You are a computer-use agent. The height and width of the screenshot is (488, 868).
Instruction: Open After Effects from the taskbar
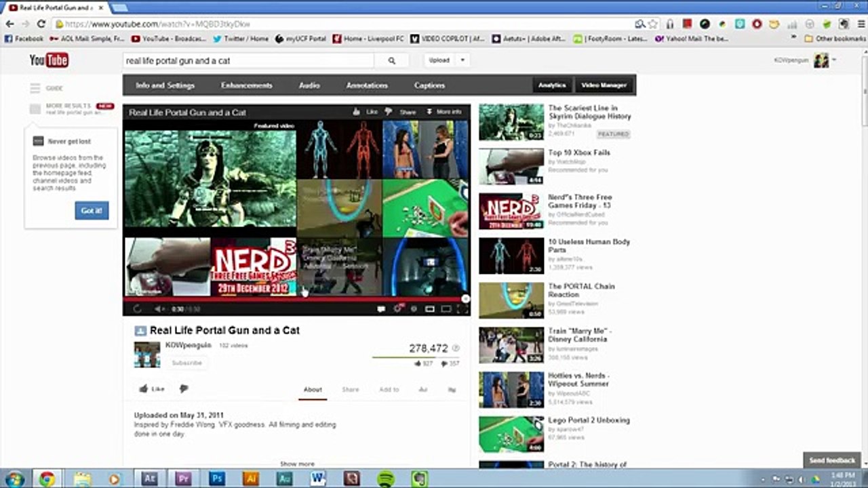click(149, 479)
